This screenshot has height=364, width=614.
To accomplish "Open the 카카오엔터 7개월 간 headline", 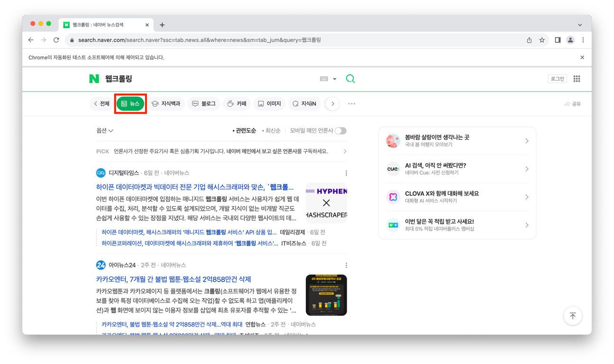I will (174, 280).
